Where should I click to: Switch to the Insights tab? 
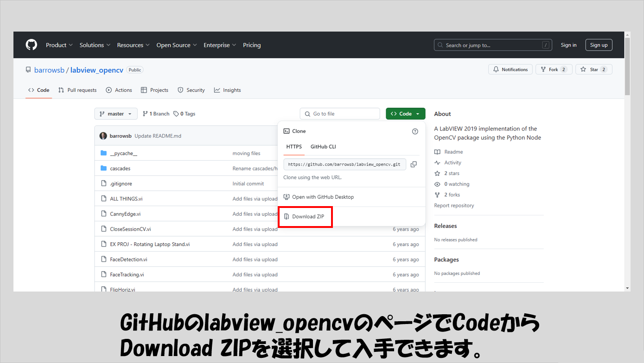coord(227,90)
